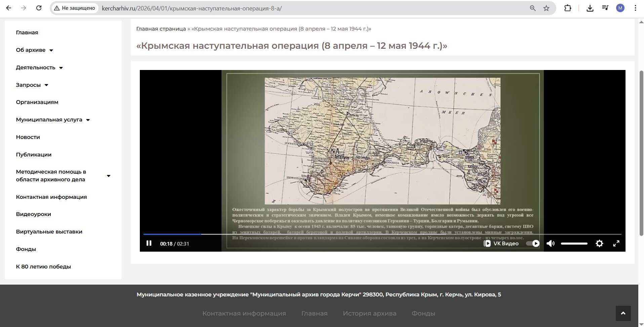
Task: Bookmark this page with star icon
Action: coord(546,8)
